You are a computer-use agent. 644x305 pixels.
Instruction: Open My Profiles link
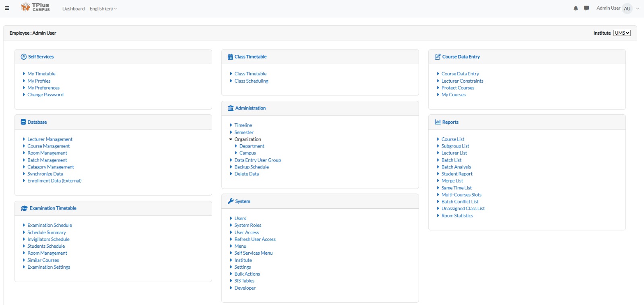click(x=39, y=81)
